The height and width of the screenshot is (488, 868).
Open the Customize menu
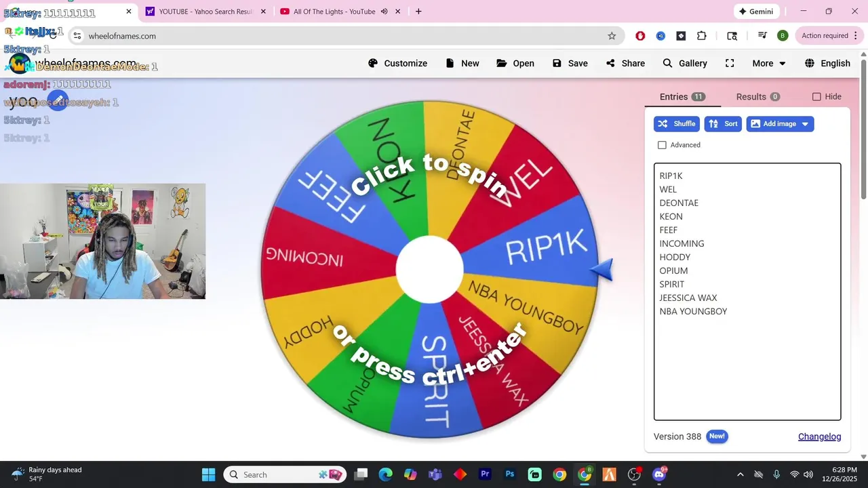click(x=397, y=63)
